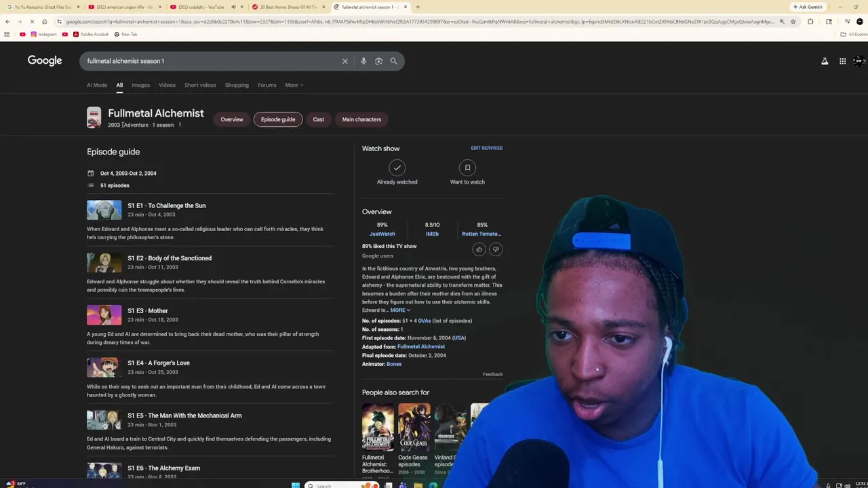This screenshot has width=868, height=488.
Task: Open the Cast chip
Action: coord(319,119)
